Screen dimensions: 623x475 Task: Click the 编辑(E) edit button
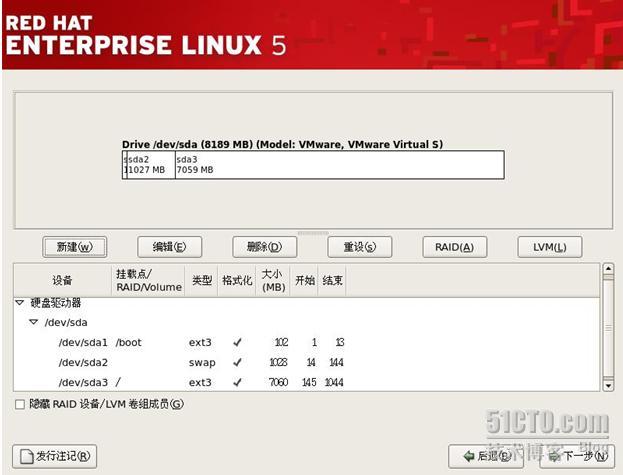pos(170,247)
